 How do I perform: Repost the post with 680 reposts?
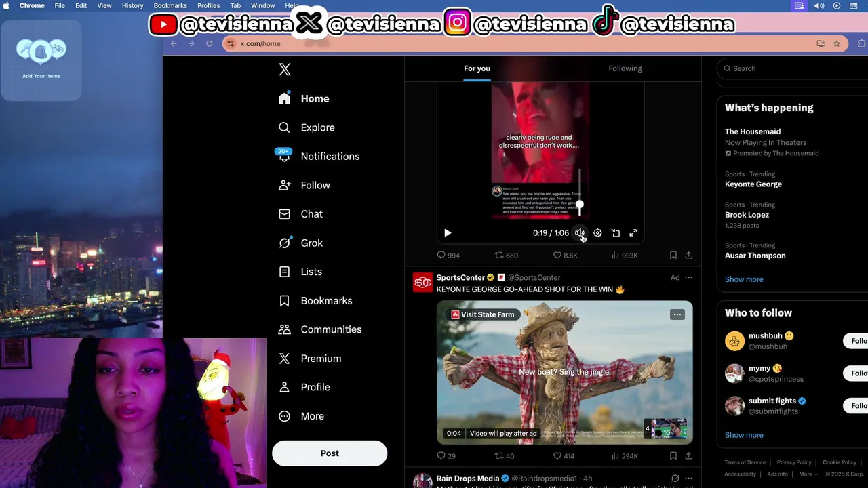(x=506, y=256)
